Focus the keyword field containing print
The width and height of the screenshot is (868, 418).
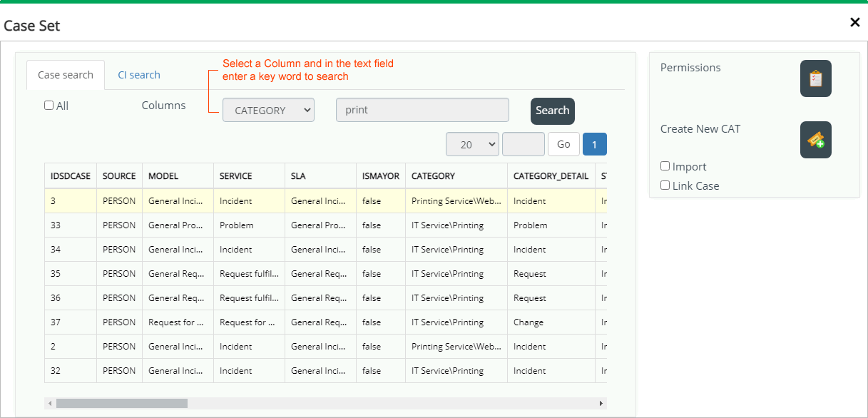coord(422,111)
